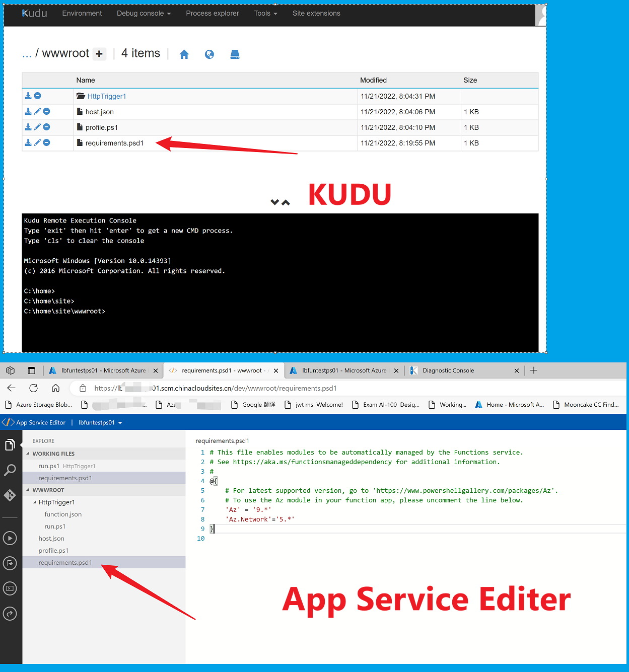This screenshot has height=672, width=629.
Task: Open the Git source control panel
Action: 10,495
